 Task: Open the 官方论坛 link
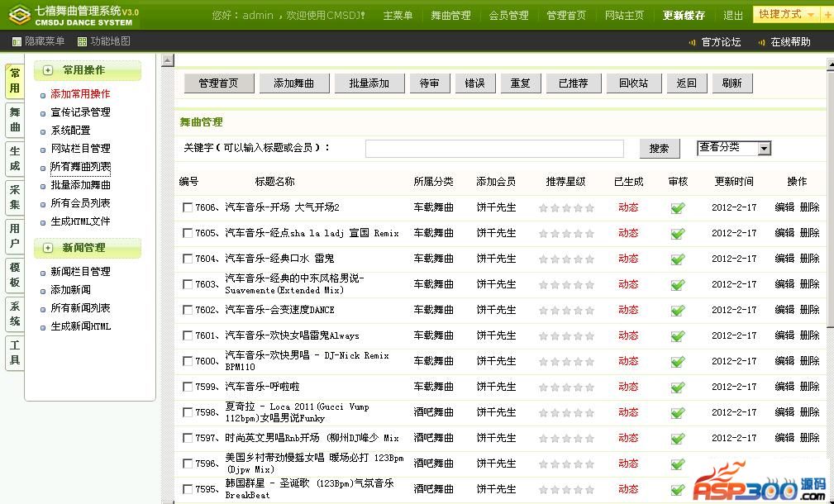coord(721,42)
